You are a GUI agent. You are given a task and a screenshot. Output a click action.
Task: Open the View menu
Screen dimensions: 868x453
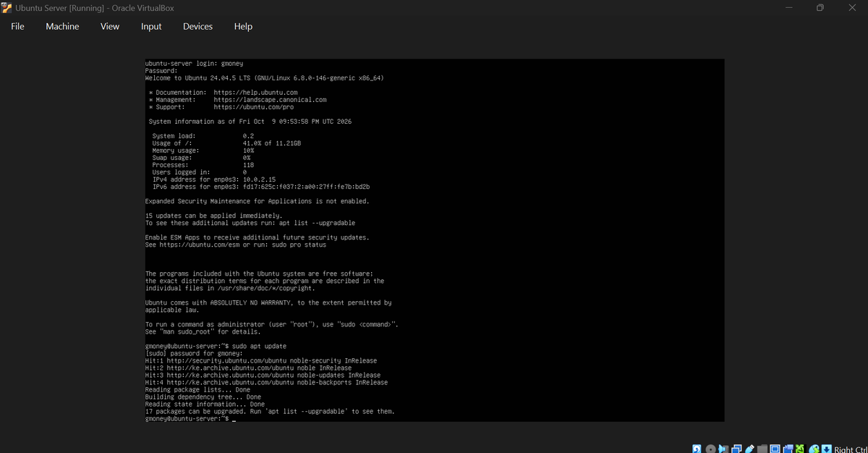(x=110, y=26)
